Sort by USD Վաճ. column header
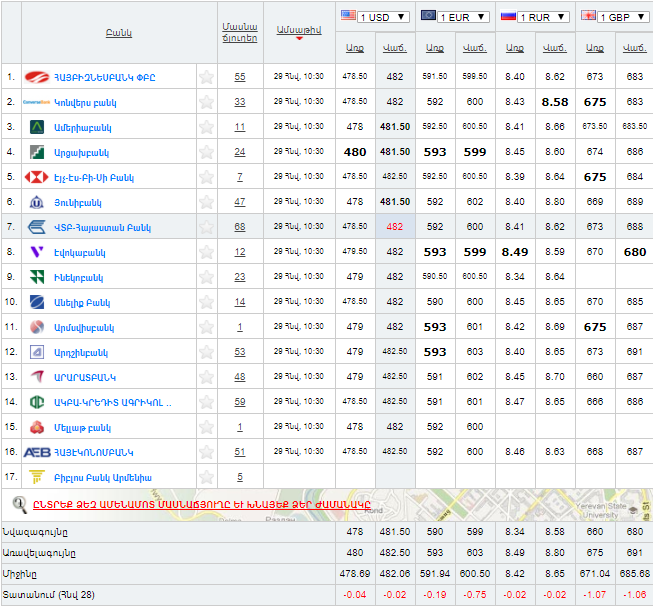Image resolution: width=653 pixels, height=606 pixels. (395, 48)
